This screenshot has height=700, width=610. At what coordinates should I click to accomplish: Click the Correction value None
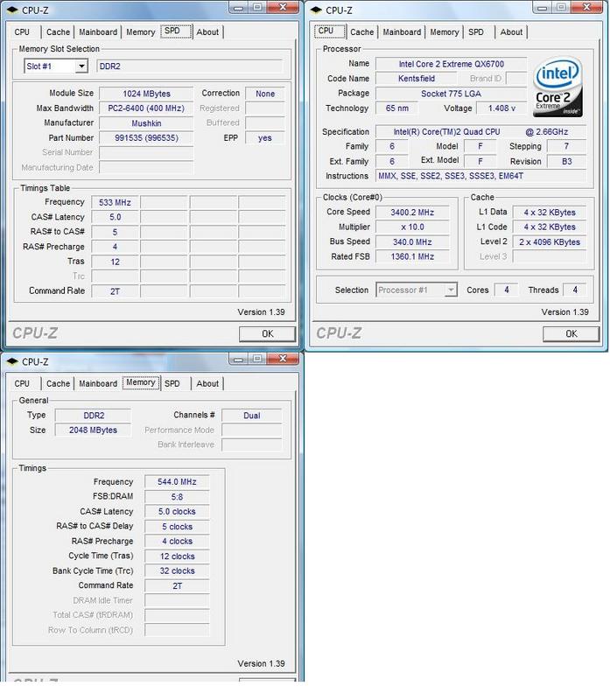coord(265,94)
